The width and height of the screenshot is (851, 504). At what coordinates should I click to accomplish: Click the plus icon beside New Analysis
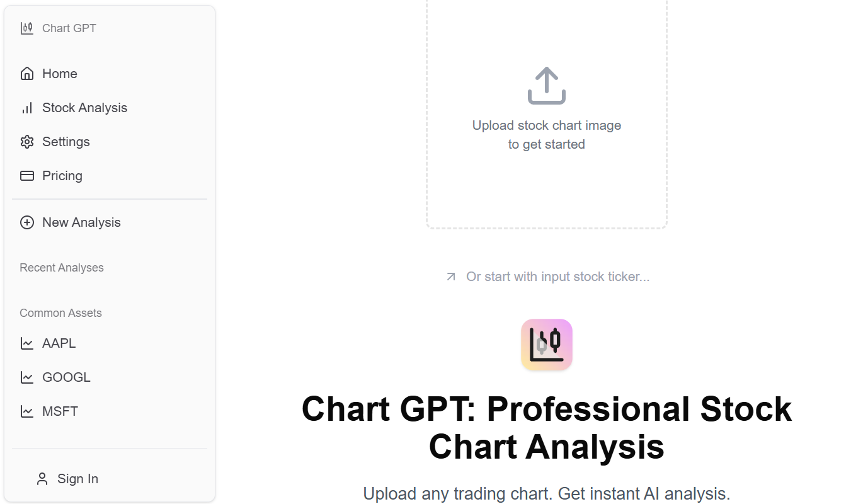(27, 222)
